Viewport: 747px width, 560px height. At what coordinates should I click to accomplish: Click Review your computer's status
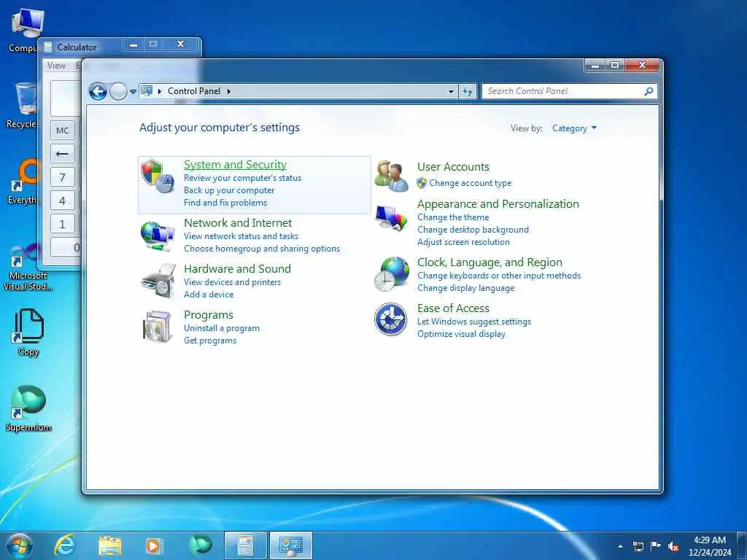[x=242, y=178]
